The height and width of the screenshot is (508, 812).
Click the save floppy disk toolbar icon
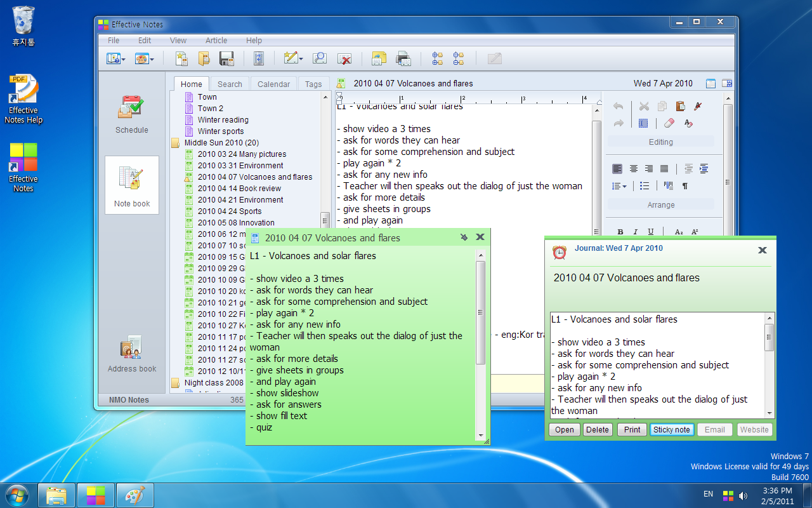pos(227,59)
